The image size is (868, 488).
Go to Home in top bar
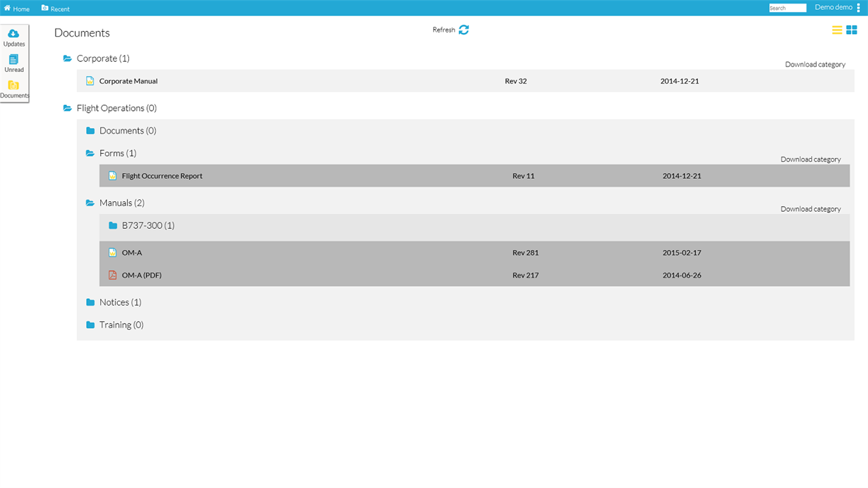point(17,8)
